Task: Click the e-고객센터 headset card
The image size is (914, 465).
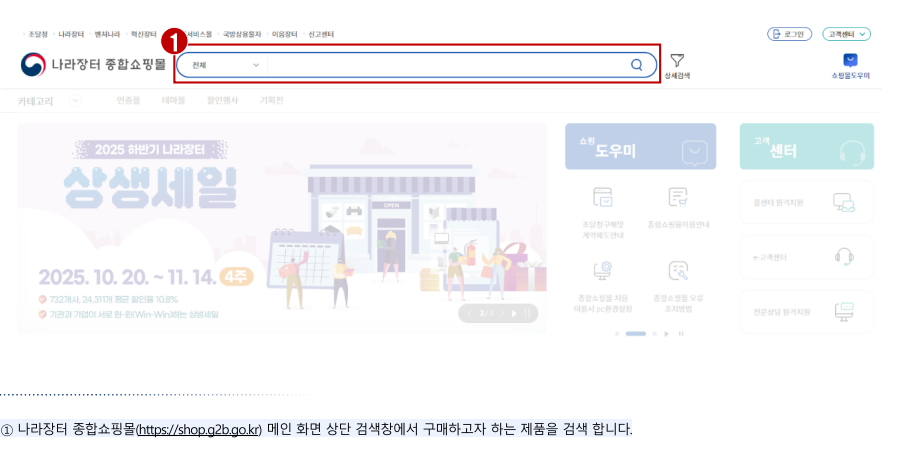Action: pyautogui.click(x=807, y=257)
